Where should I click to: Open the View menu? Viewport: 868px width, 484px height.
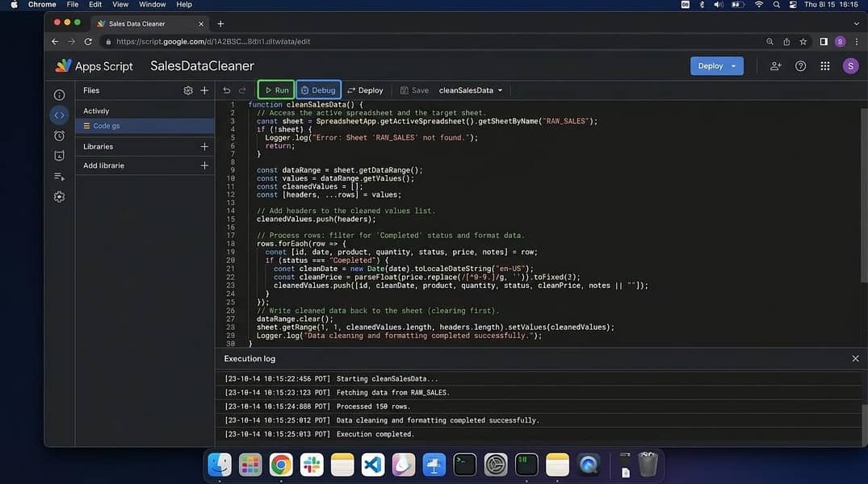120,4
